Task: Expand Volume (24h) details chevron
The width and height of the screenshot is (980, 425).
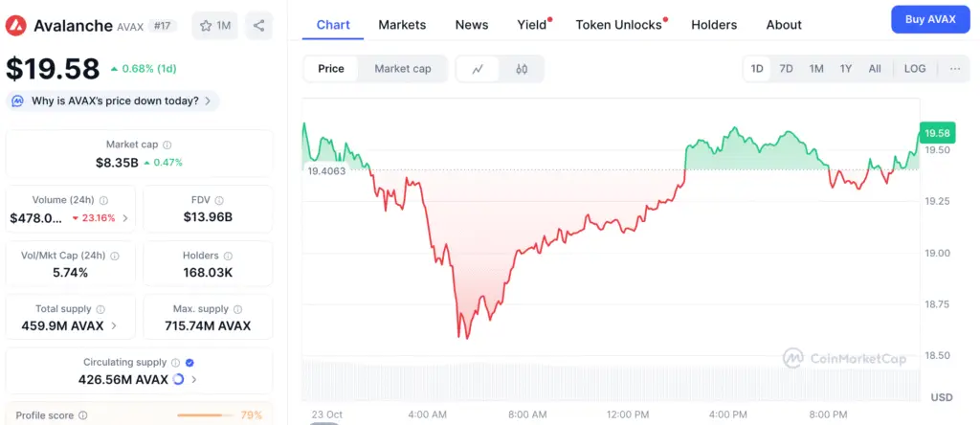Action: 125,218
